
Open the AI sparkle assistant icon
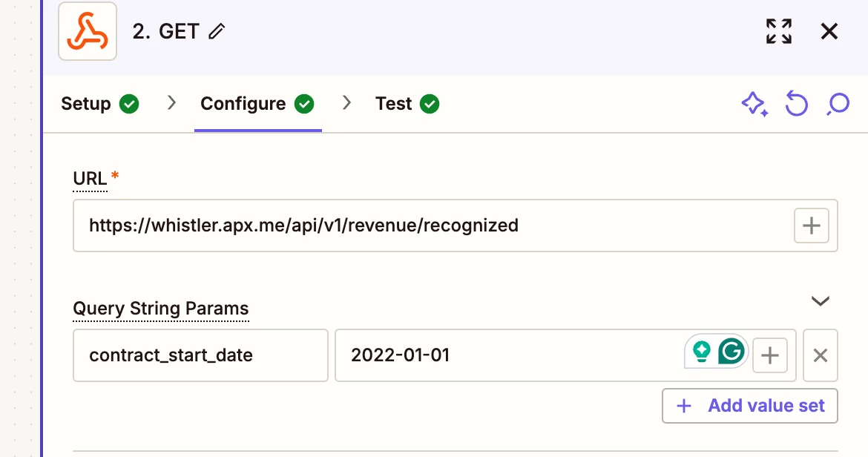tap(754, 104)
